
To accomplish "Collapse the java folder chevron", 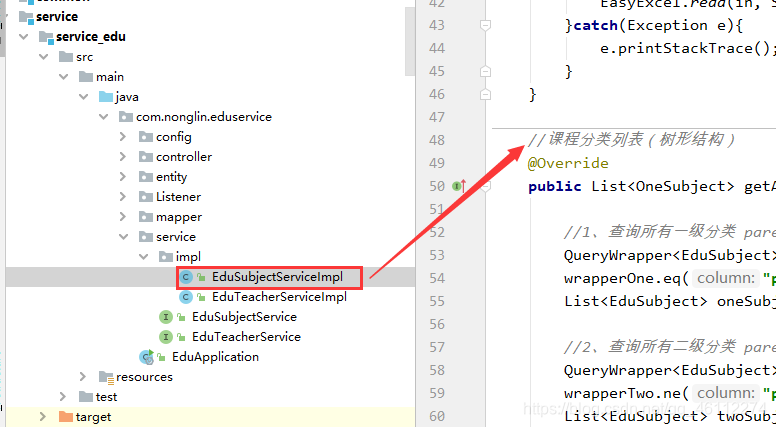I will (x=84, y=97).
